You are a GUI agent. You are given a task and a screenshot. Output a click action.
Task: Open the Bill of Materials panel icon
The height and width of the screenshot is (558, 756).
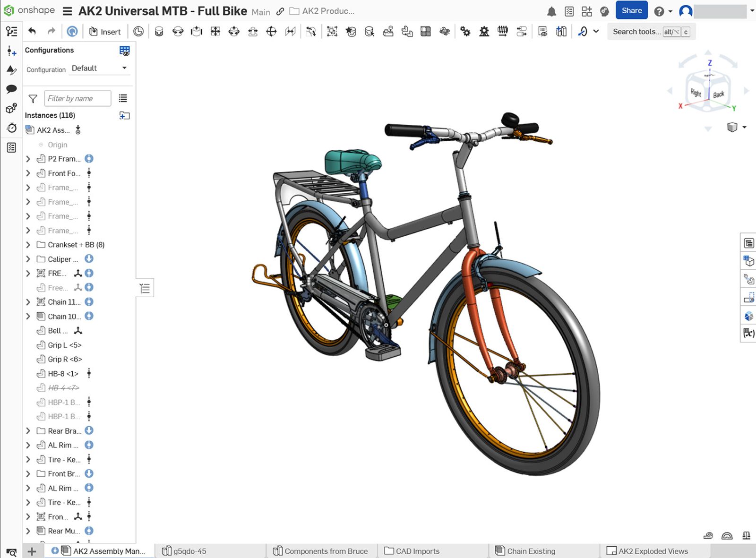point(749,243)
